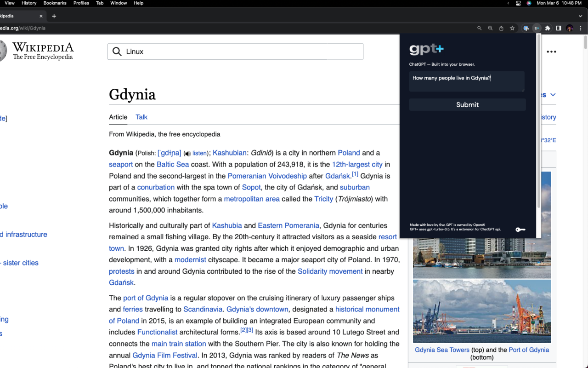Open the main train station link

tap(179, 344)
